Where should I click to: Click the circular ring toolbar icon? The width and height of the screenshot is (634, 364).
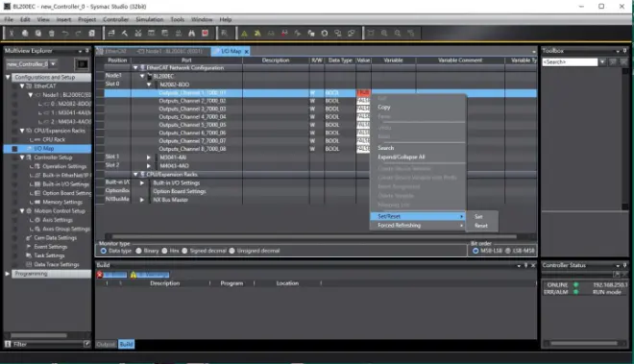pos(325,34)
